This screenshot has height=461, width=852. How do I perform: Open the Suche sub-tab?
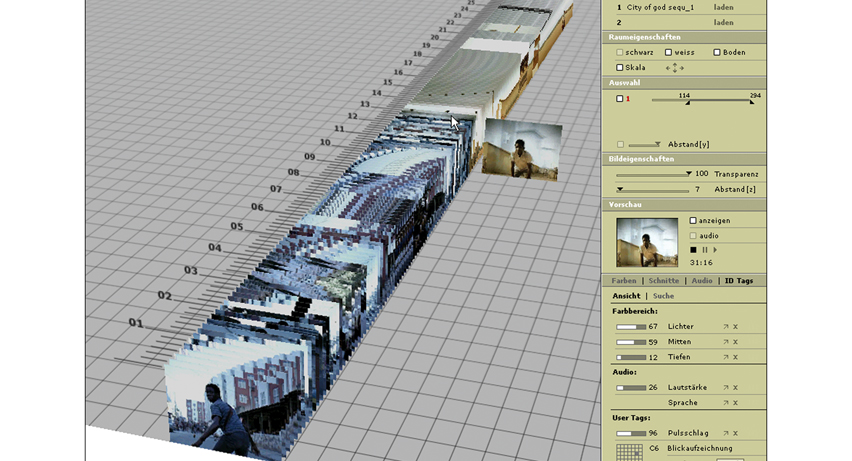(x=663, y=296)
